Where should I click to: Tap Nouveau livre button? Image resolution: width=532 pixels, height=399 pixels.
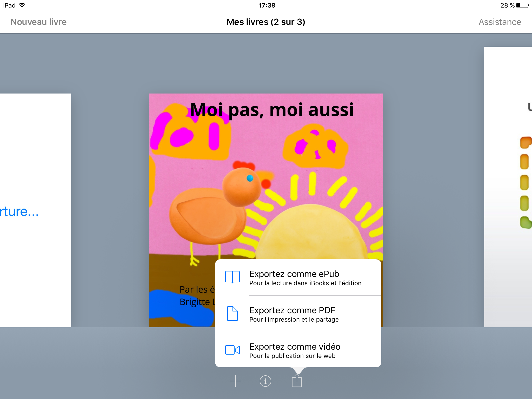(x=38, y=22)
